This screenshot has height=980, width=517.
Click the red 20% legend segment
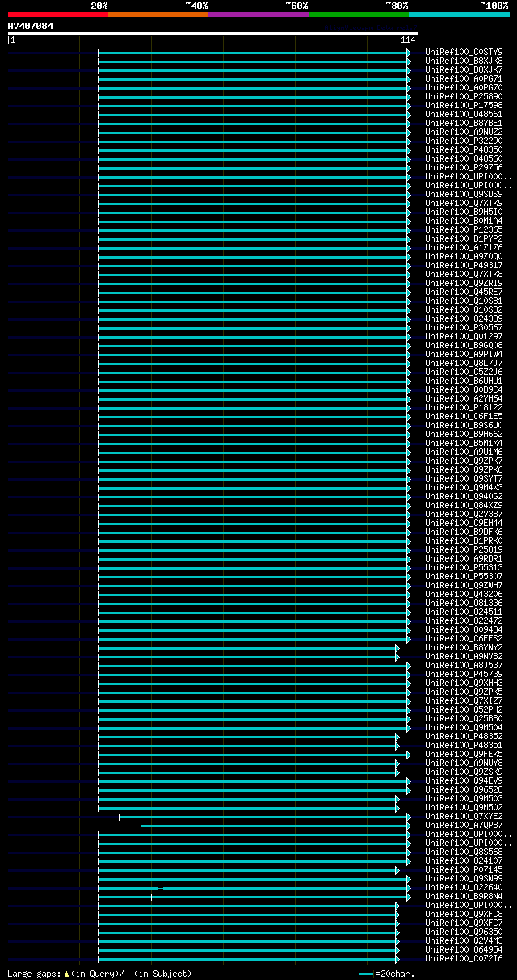pyautogui.click(x=57, y=15)
